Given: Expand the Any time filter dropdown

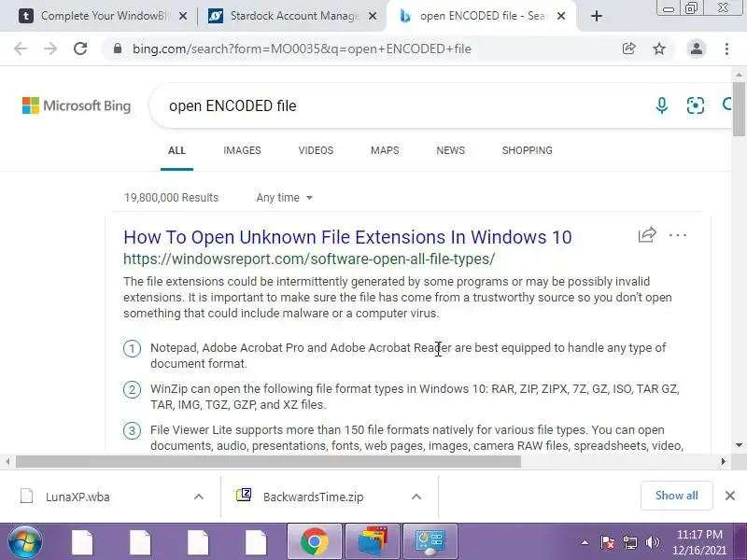Looking at the screenshot, I should coord(284,198).
